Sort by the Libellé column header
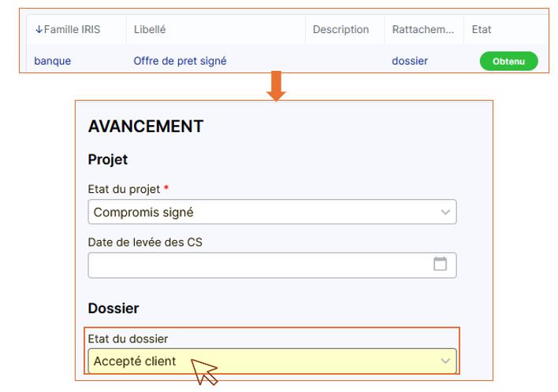This screenshot has width=558, height=392. [x=150, y=30]
